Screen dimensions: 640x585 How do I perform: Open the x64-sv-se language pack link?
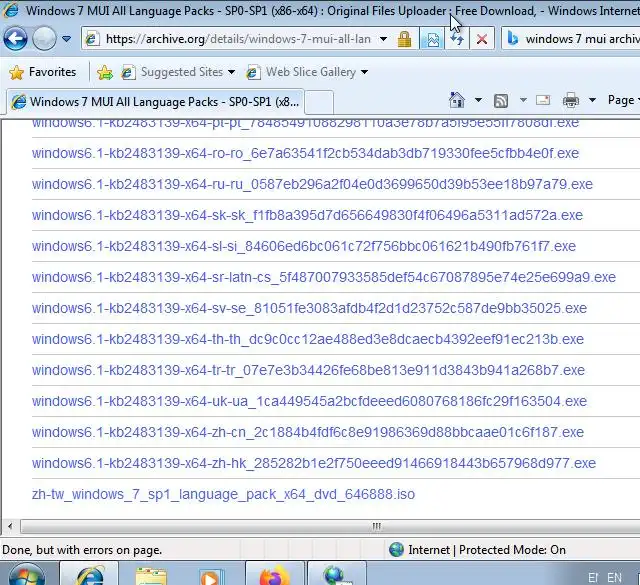(x=309, y=308)
